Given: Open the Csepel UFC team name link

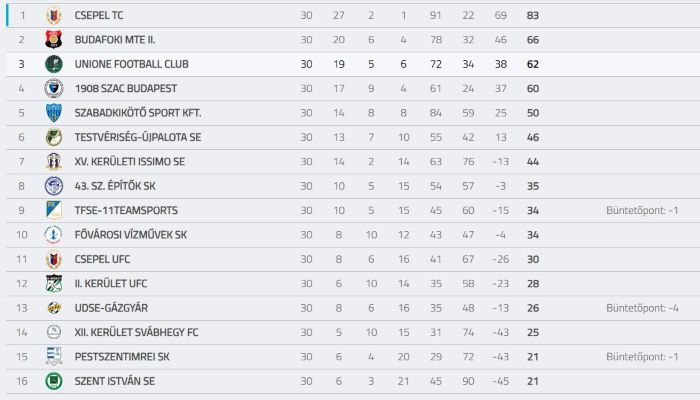Looking at the screenshot, I should (102, 259).
